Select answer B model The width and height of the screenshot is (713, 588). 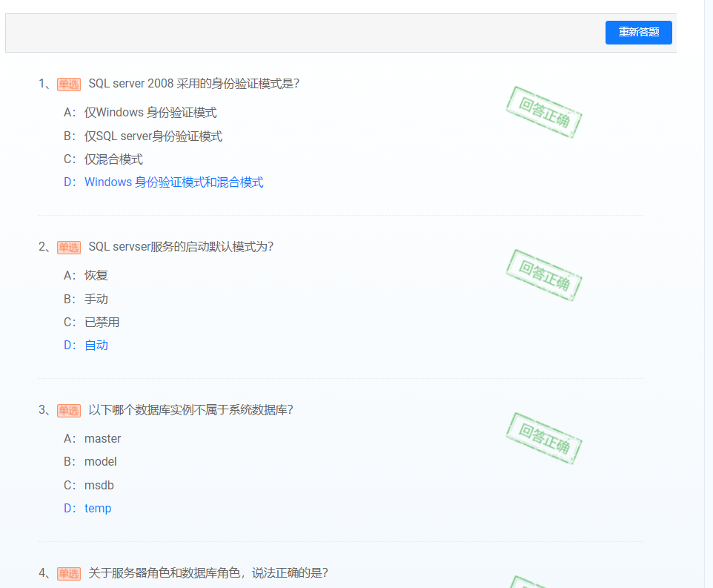(90, 462)
